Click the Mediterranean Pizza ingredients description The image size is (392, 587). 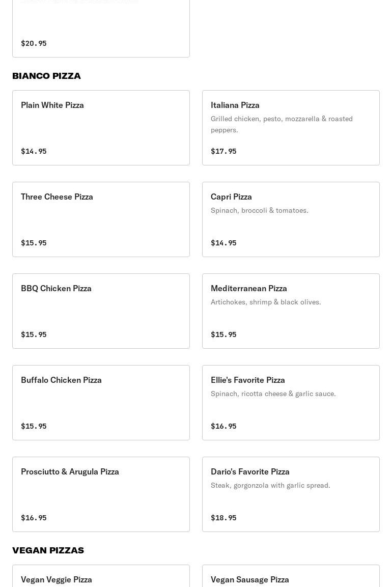pyautogui.click(x=266, y=302)
